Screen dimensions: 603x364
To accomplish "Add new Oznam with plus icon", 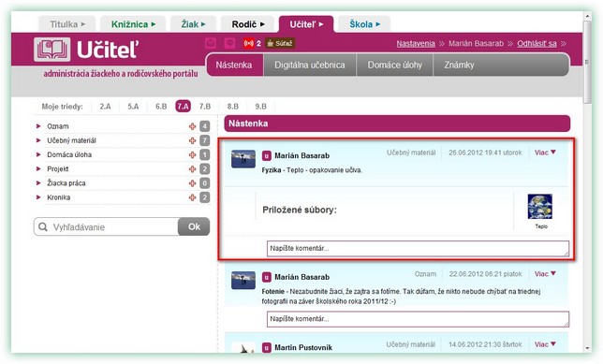I will [x=192, y=126].
